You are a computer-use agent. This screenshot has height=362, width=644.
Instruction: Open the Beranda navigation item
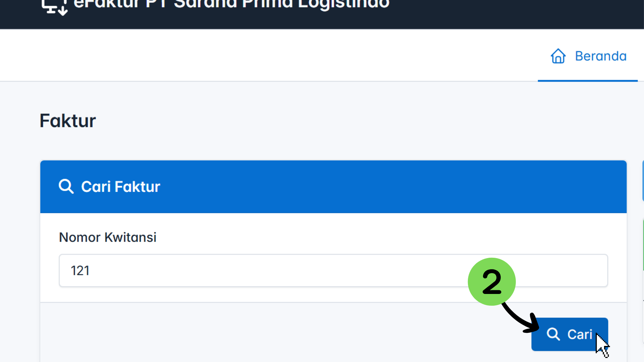[x=600, y=56]
